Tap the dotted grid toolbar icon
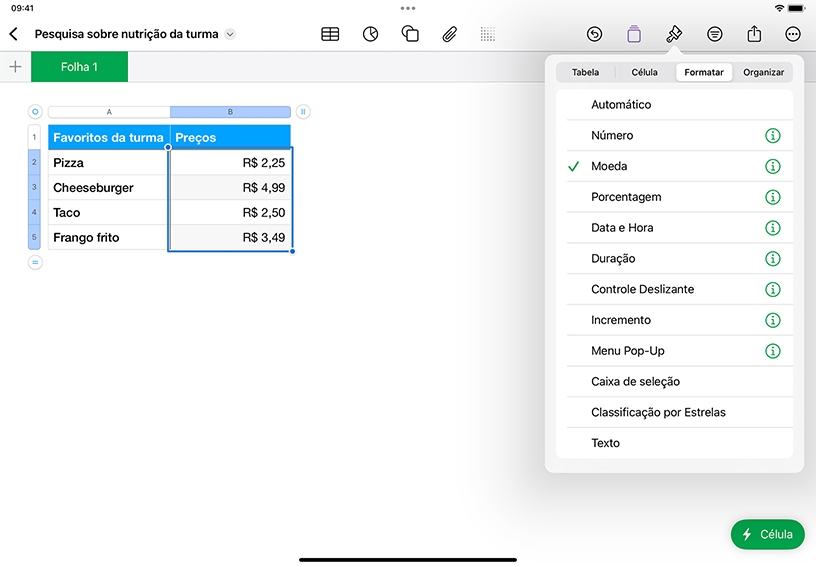Screen dimensions: 816x567 pyautogui.click(x=488, y=34)
